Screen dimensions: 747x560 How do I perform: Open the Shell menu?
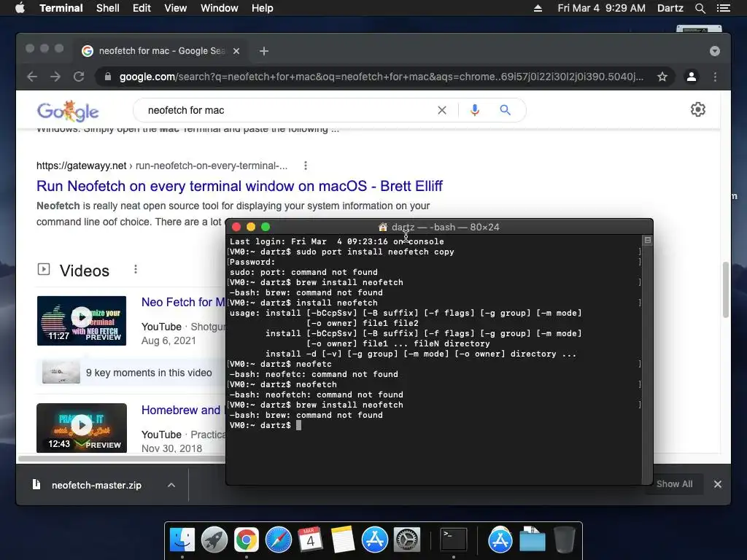108,8
